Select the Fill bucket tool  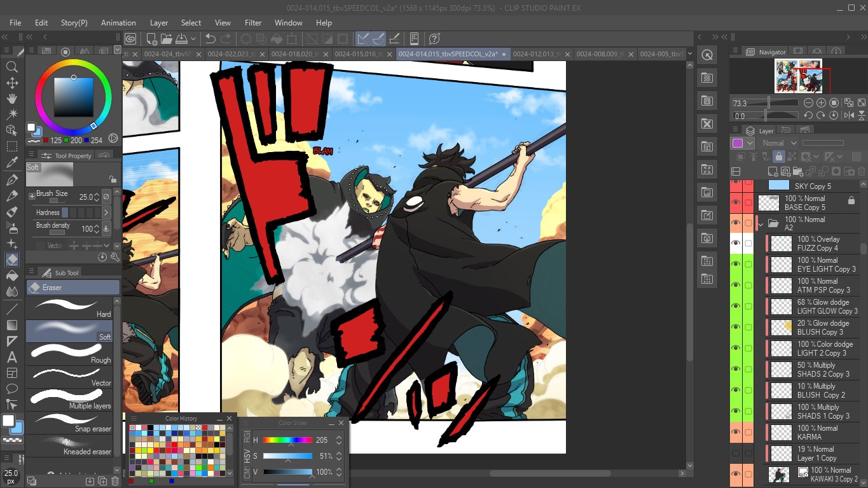coord(11,276)
